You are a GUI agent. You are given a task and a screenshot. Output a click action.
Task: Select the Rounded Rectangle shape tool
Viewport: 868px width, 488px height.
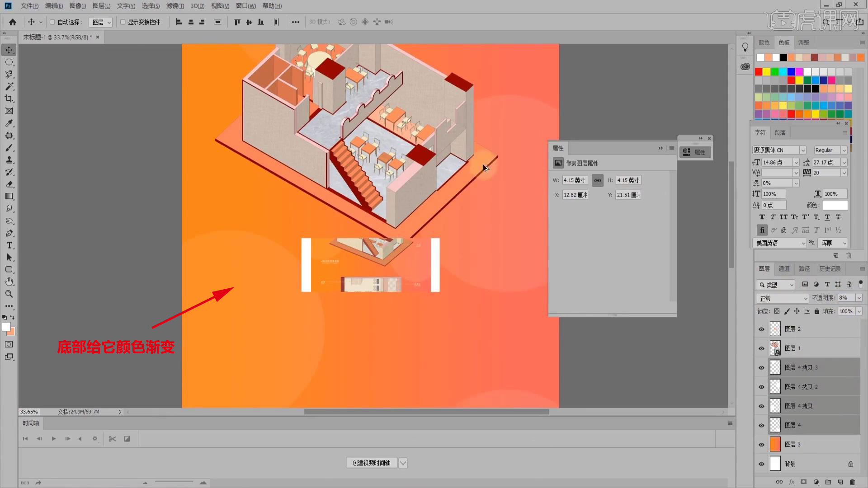(9, 270)
